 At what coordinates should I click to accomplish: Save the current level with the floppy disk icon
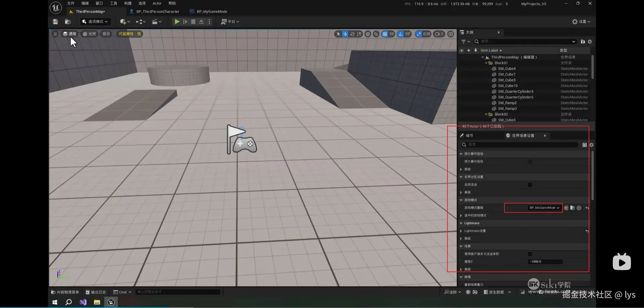click(55, 22)
